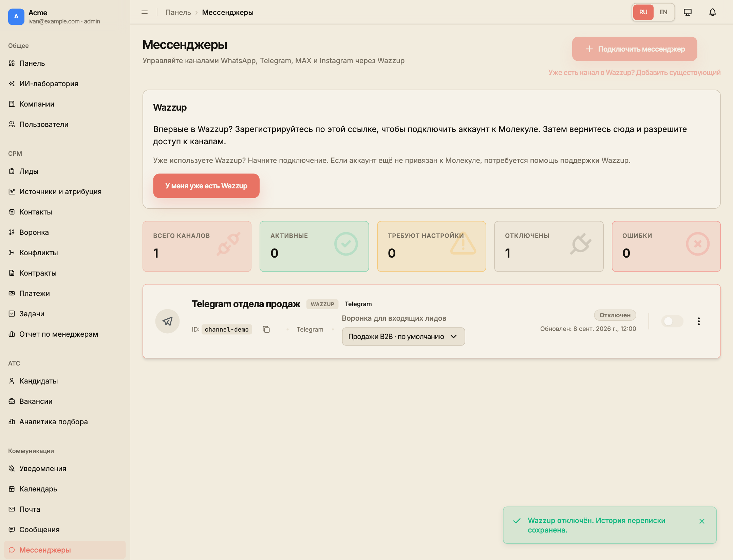Click Подключить мессенджер button
Screen dimensions: 733x560
[x=635, y=49]
